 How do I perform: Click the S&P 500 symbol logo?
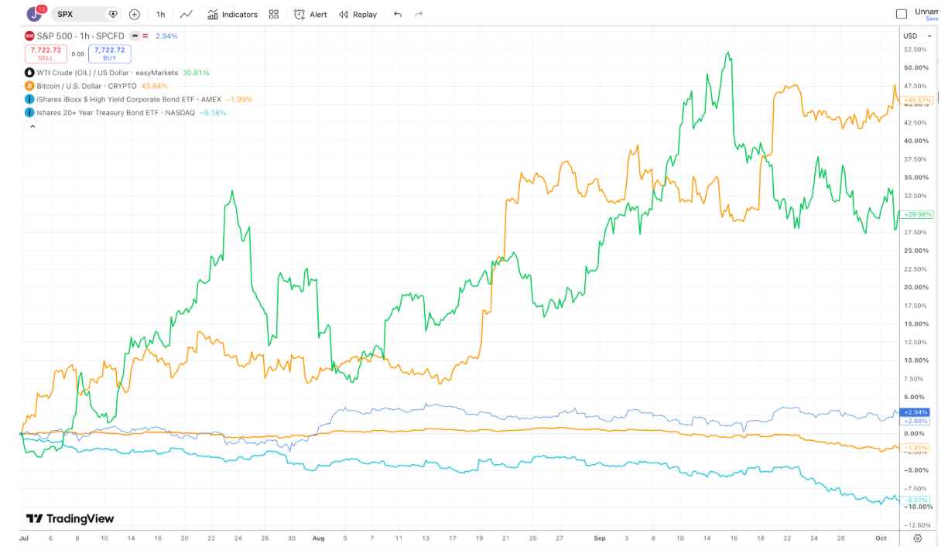pyautogui.click(x=29, y=36)
